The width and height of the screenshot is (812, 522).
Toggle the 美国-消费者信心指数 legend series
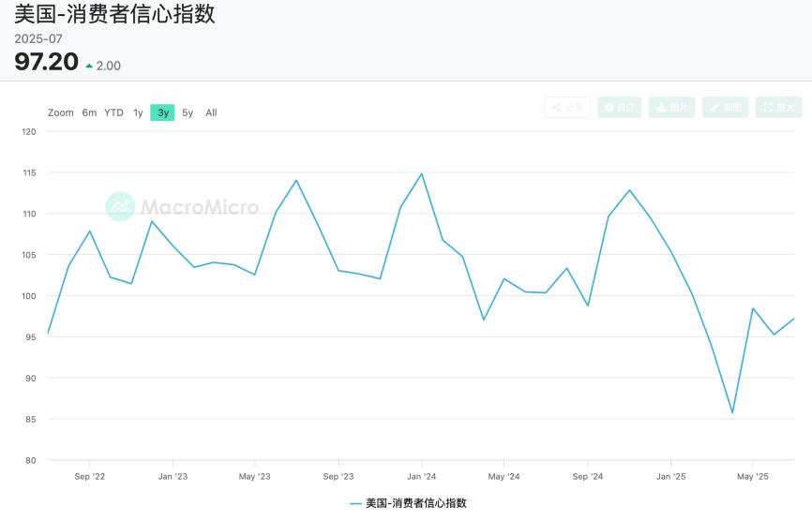pos(409,503)
